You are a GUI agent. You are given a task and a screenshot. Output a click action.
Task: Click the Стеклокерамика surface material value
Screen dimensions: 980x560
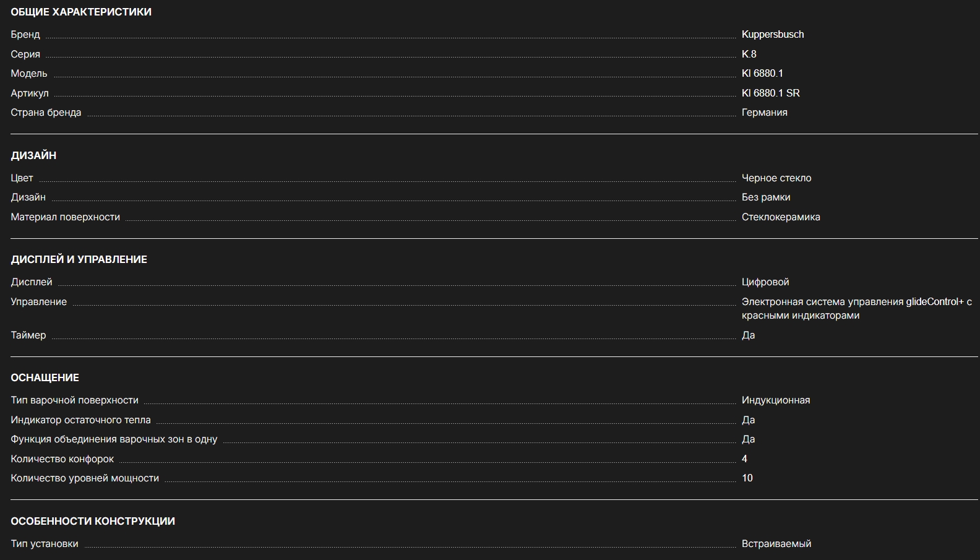click(x=781, y=217)
